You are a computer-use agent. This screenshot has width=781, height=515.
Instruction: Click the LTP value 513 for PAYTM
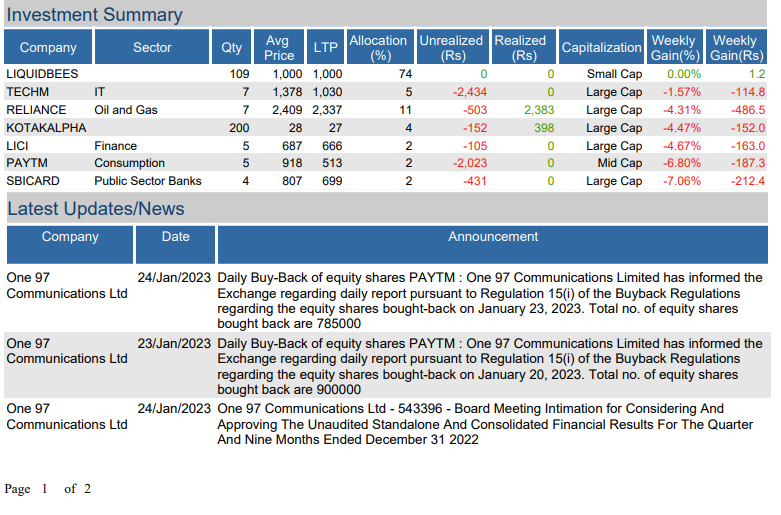click(332, 163)
